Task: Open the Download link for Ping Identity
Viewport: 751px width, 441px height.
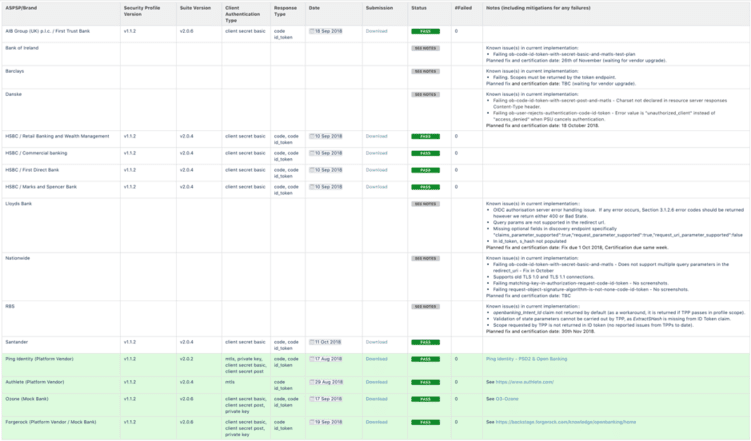Action: click(x=376, y=359)
